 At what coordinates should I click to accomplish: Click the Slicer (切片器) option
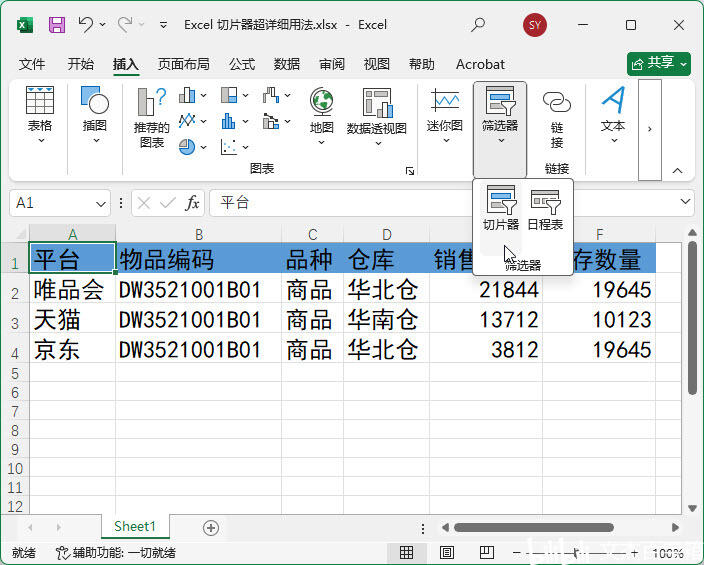pyautogui.click(x=500, y=208)
